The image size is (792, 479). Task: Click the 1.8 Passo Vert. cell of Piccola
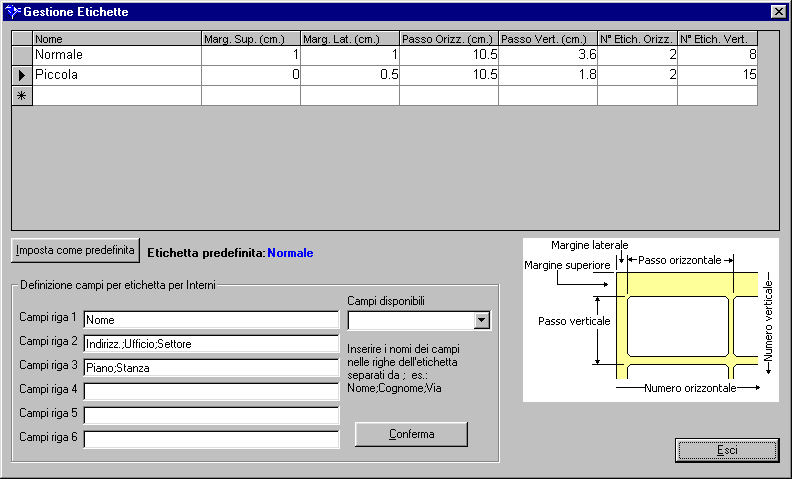point(548,75)
